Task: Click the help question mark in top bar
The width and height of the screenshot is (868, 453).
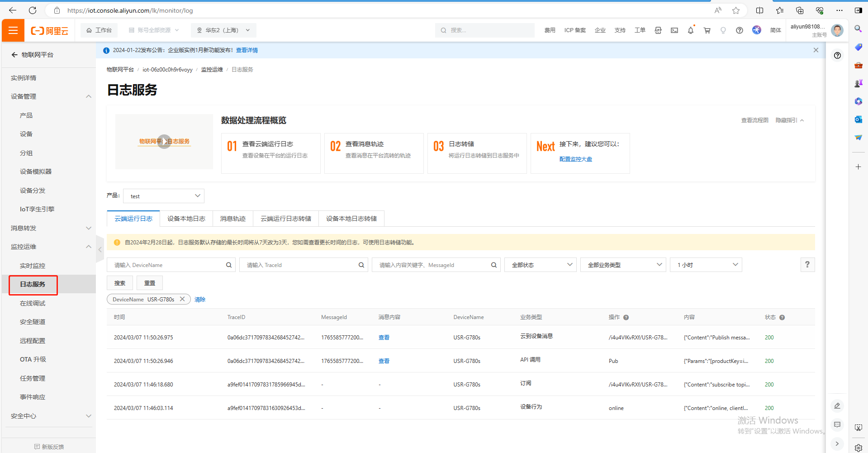Action: coord(739,30)
